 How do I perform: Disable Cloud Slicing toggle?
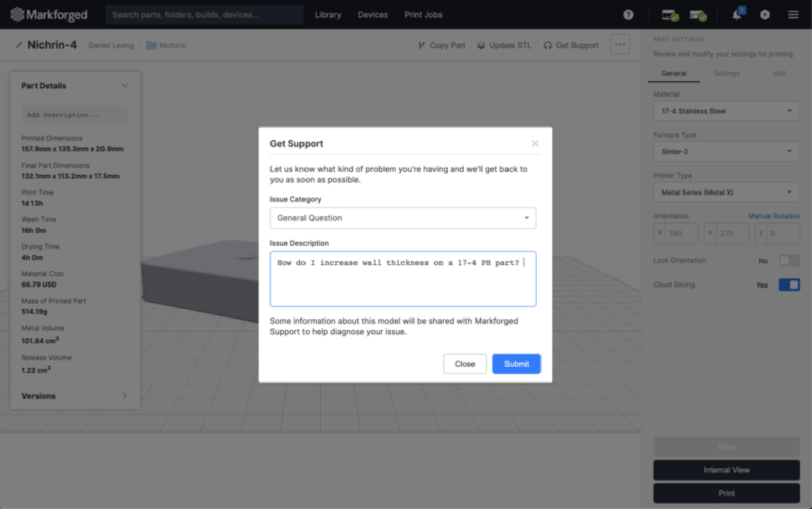789,284
